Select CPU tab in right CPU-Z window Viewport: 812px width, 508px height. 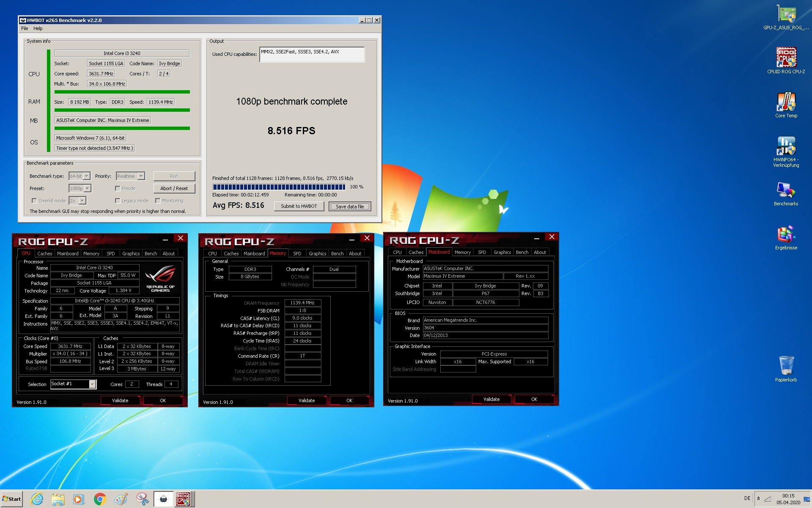(x=397, y=252)
